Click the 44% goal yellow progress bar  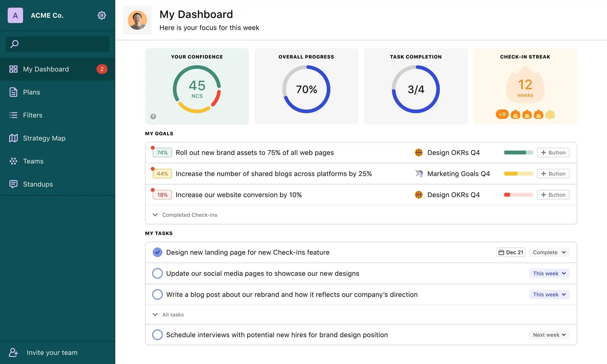pyautogui.click(x=518, y=174)
